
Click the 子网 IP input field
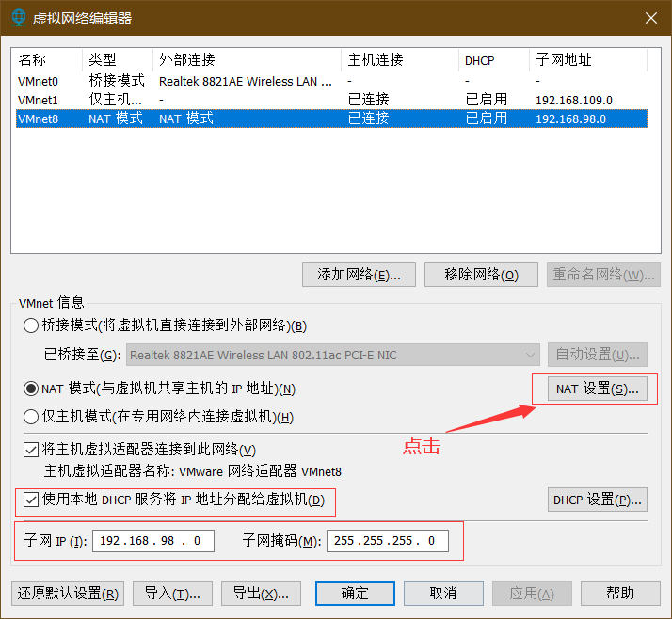(x=153, y=541)
